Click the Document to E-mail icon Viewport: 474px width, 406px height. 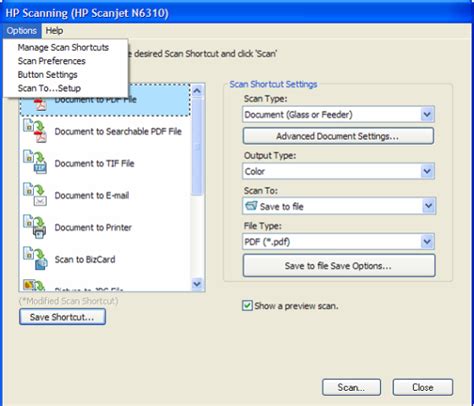[35, 195]
